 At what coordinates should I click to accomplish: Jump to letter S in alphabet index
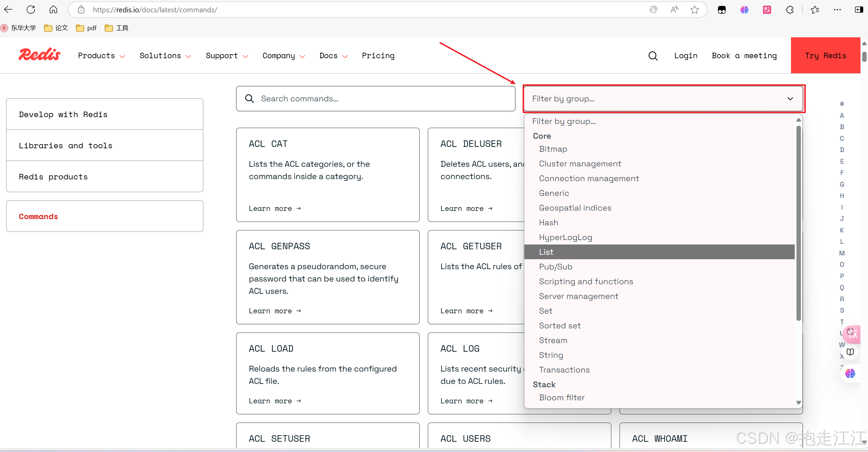(842, 311)
